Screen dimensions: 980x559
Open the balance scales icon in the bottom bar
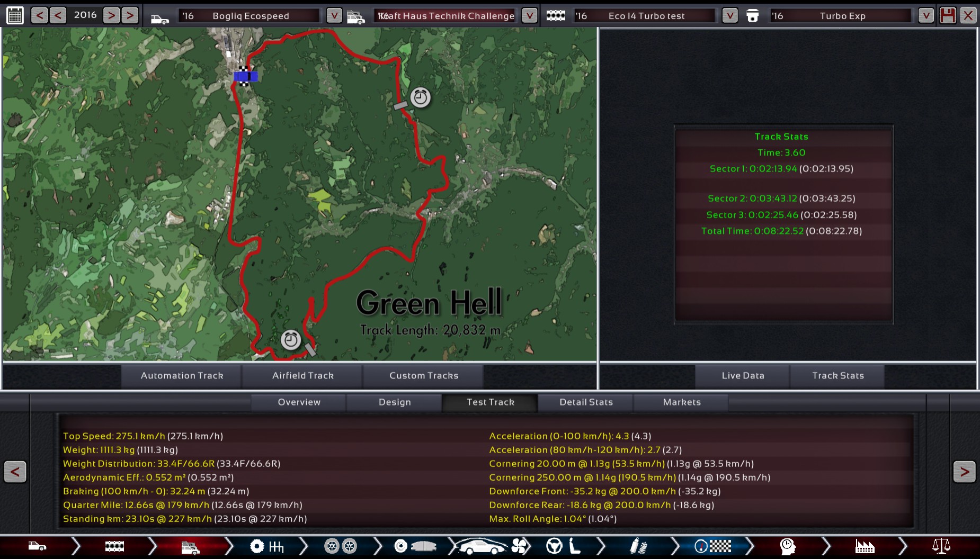coord(941,546)
